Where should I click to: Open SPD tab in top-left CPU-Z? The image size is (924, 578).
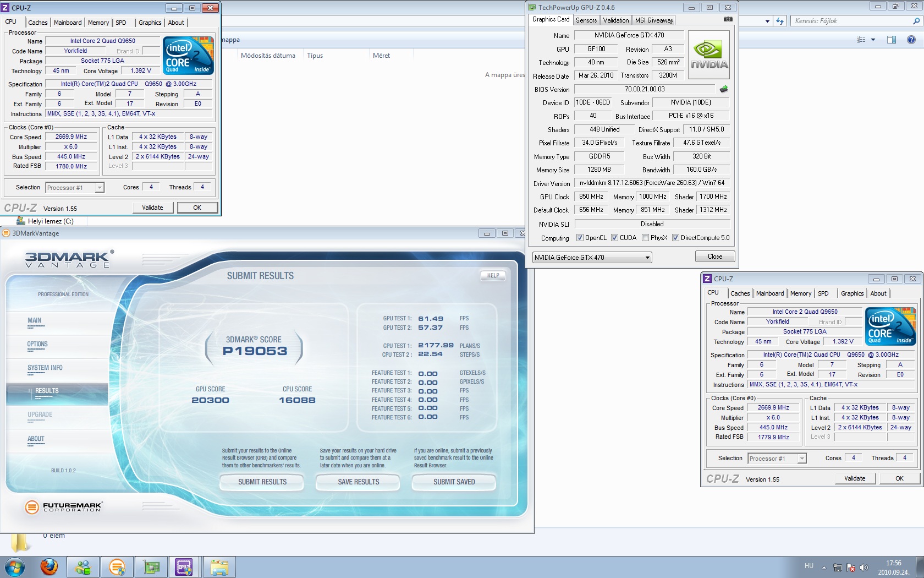point(121,23)
